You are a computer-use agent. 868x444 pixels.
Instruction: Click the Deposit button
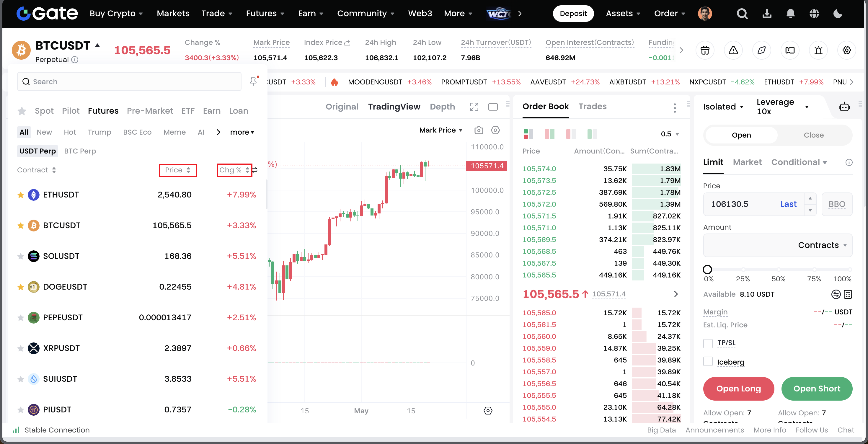[x=573, y=14]
